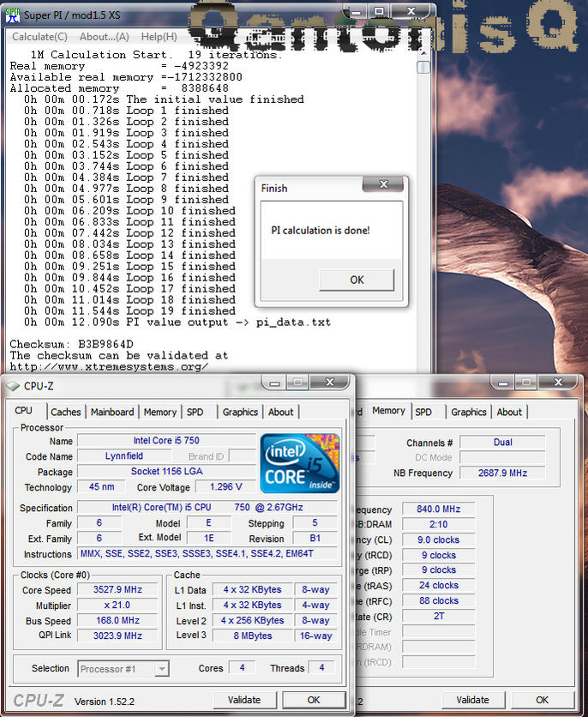Open the Calculate(C) menu
Image resolution: width=588 pixels, height=717 pixels.
39,37
